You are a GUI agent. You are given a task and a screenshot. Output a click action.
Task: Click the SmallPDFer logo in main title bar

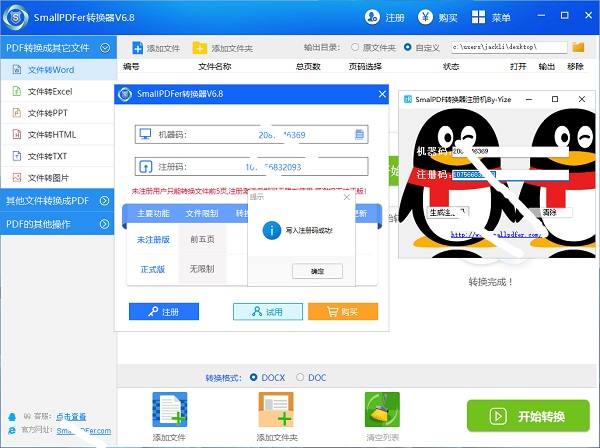coord(15,18)
